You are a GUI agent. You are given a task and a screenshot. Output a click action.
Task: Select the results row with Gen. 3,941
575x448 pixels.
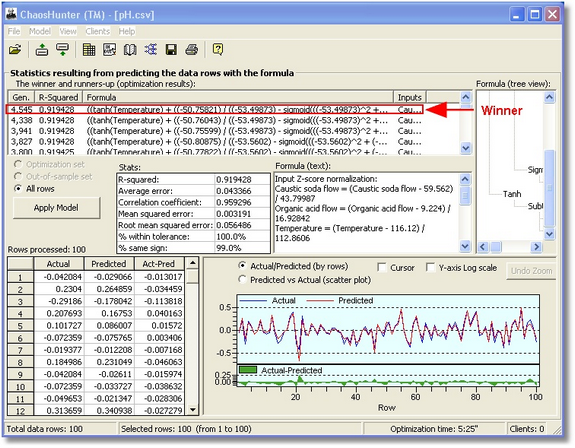click(215, 131)
